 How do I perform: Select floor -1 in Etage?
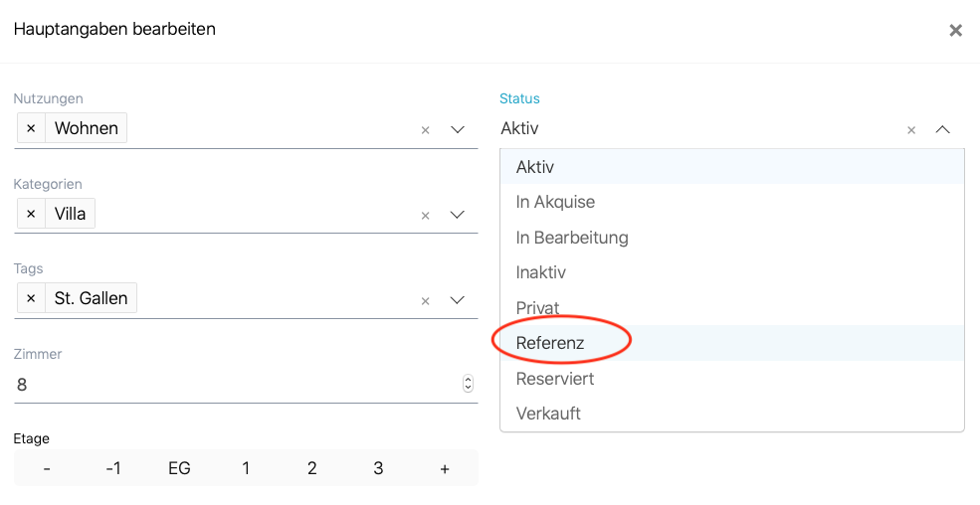coord(113,468)
